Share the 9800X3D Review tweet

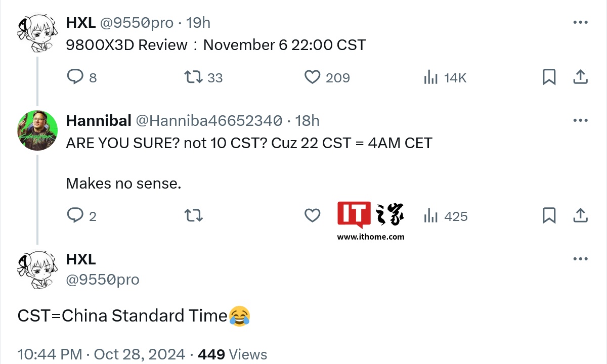(580, 77)
